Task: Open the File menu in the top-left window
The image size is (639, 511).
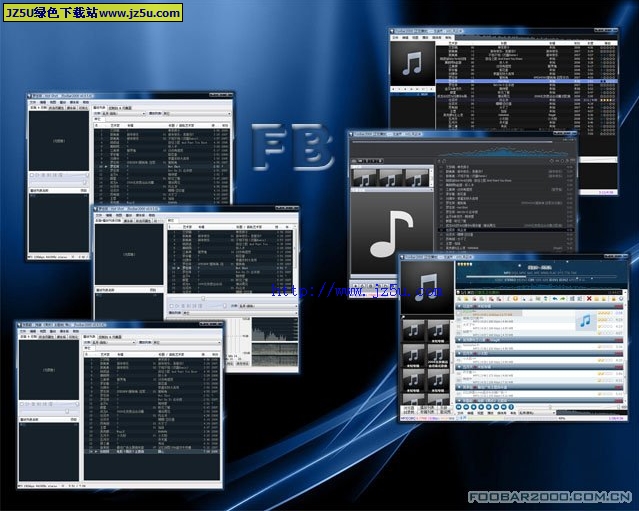Action: coord(33,102)
